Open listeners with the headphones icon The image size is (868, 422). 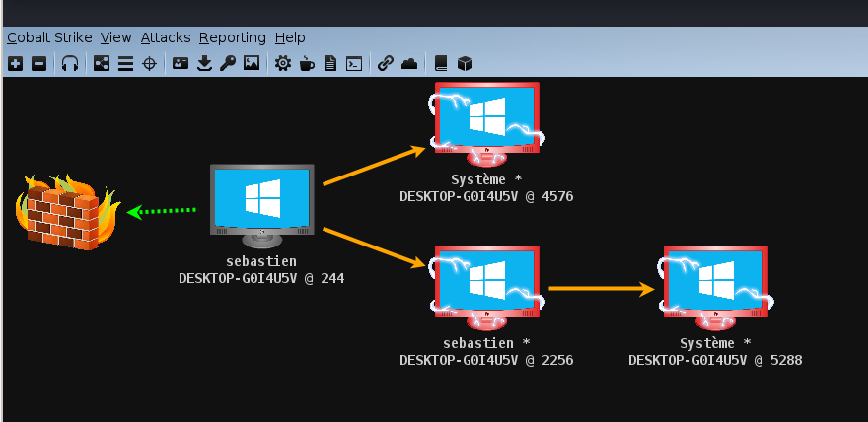[70, 64]
